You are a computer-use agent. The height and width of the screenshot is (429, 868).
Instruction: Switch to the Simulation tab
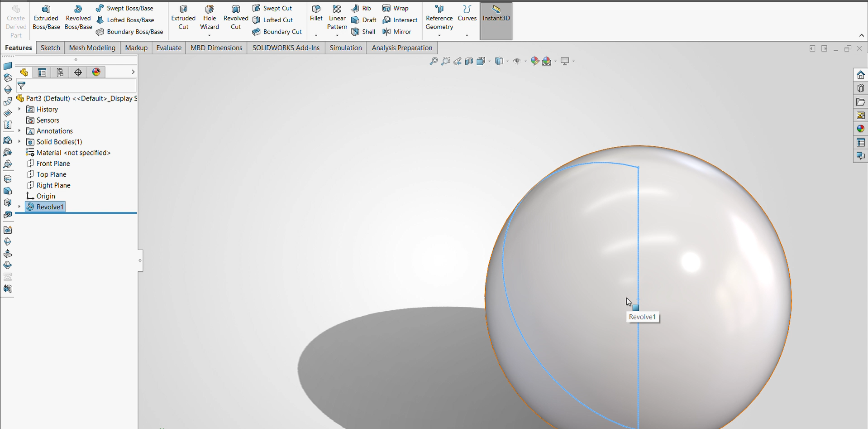[346, 48]
